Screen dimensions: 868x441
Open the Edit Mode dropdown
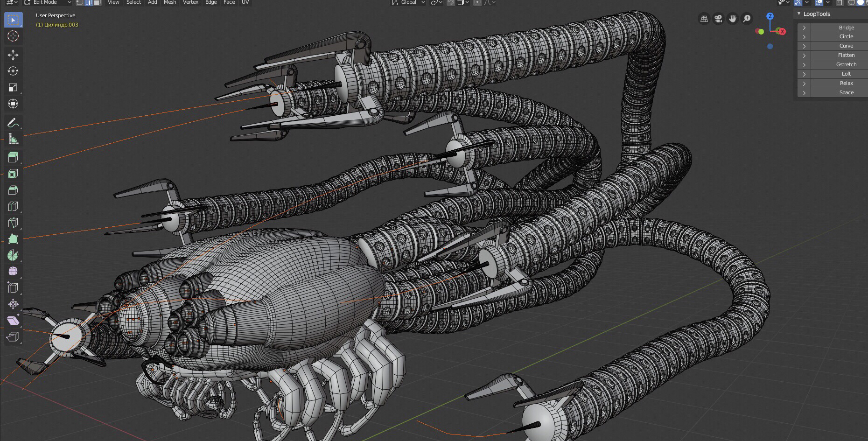coord(48,2)
